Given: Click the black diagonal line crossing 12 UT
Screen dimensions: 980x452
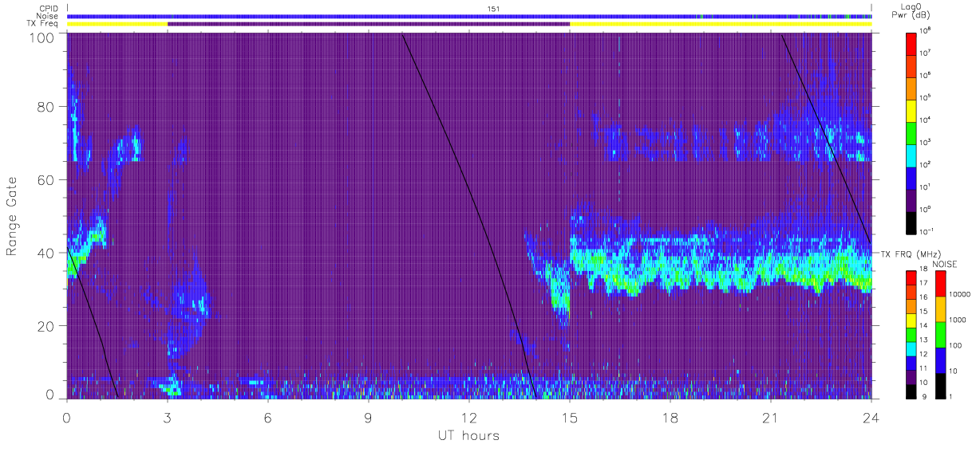Looking at the screenshot, I should click(x=468, y=216).
